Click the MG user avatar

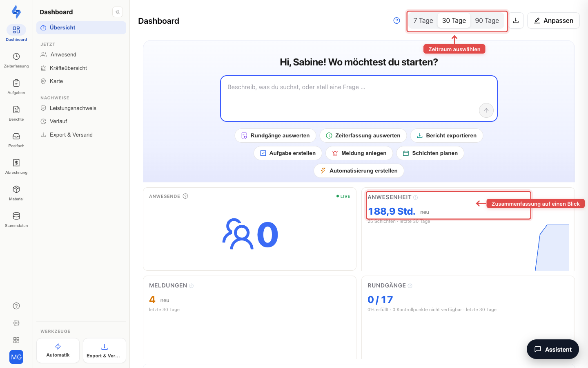[x=16, y=357]
